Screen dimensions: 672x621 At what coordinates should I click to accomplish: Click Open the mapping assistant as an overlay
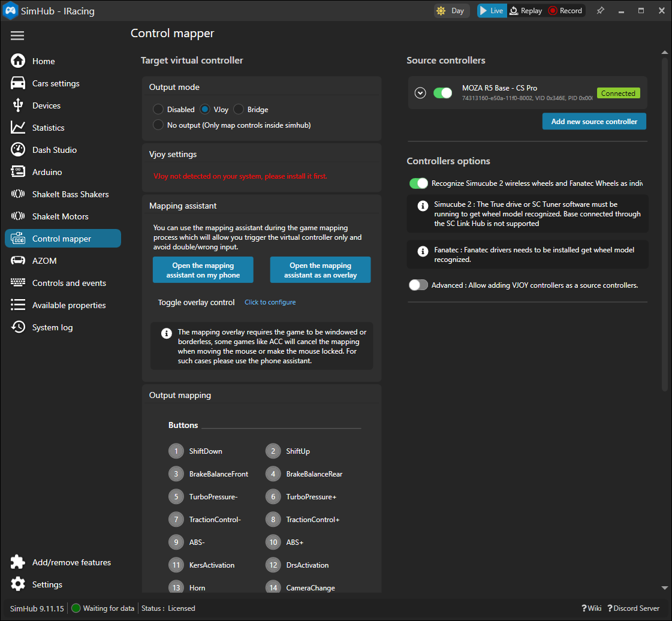click(x=320, y=270)
